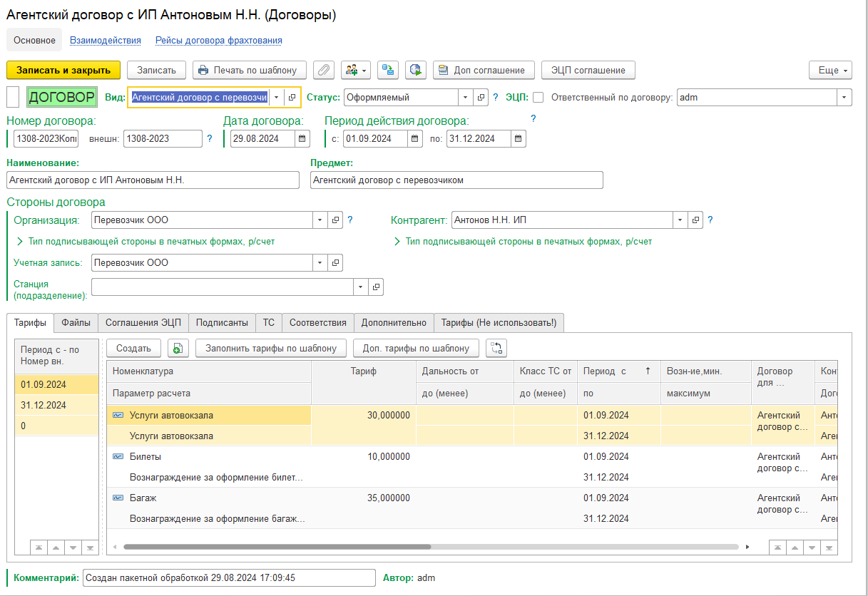Image resolution: width=868 pixels, height=596 pixels.
Task: Click the data exchange icon in toolbar
Action: click(388, 70)
